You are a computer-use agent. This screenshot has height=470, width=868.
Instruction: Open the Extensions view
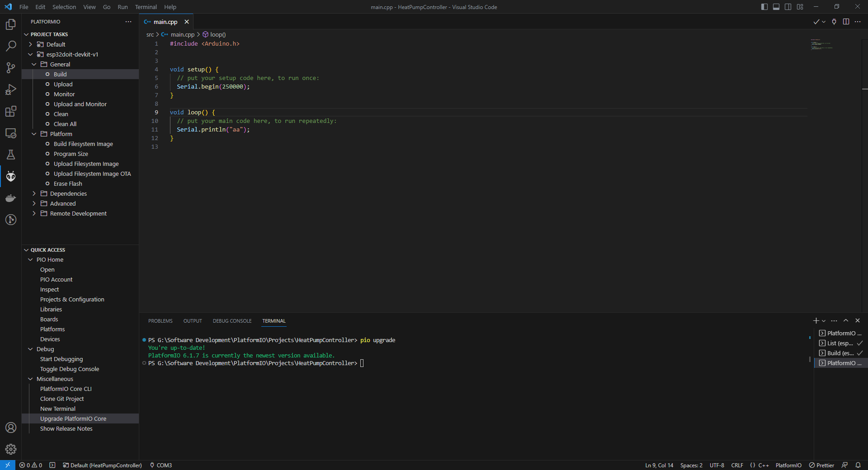11,111
